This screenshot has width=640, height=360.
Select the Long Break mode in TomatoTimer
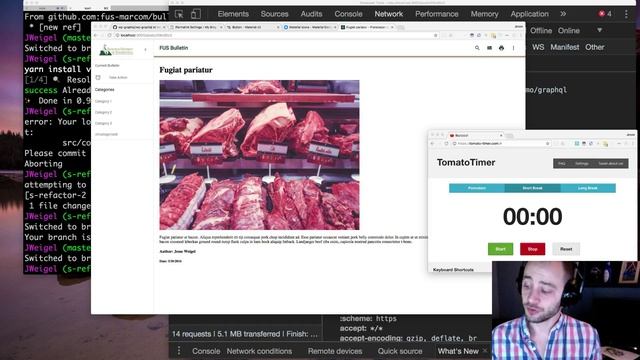tap(588, 188)
